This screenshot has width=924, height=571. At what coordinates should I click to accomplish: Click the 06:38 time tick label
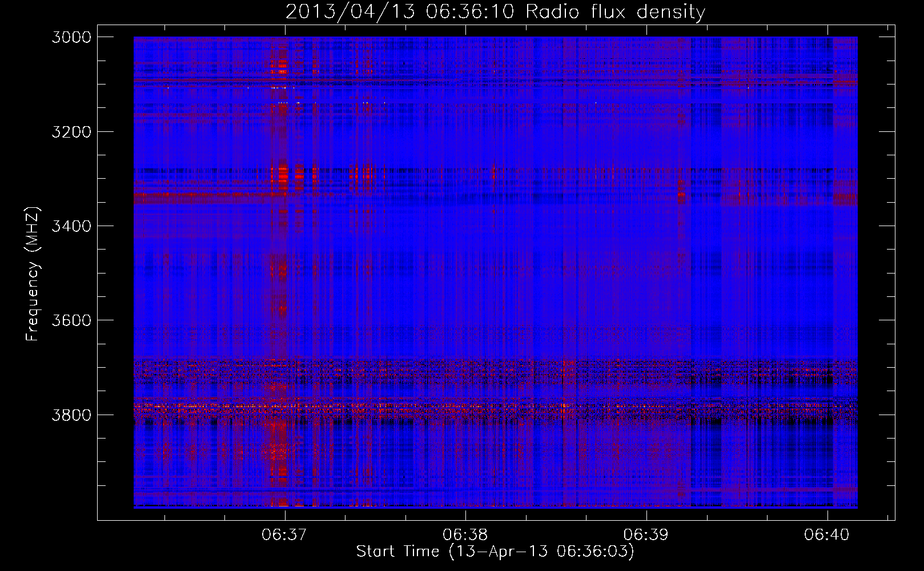[x=465, y=534]
